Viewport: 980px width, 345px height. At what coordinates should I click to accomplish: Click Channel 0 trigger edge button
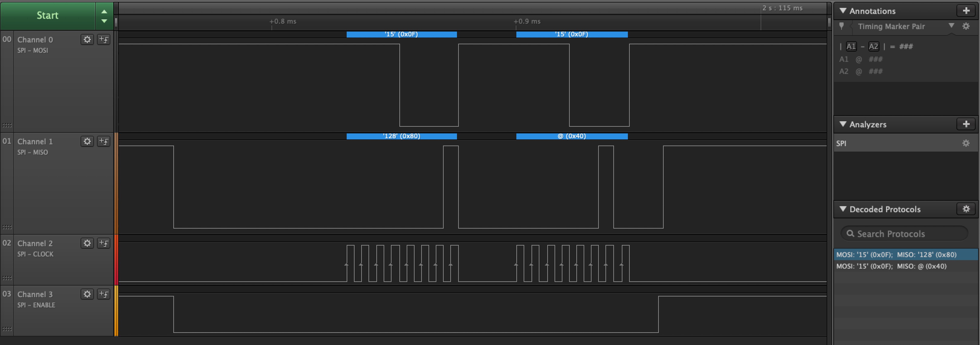point(103,40)
